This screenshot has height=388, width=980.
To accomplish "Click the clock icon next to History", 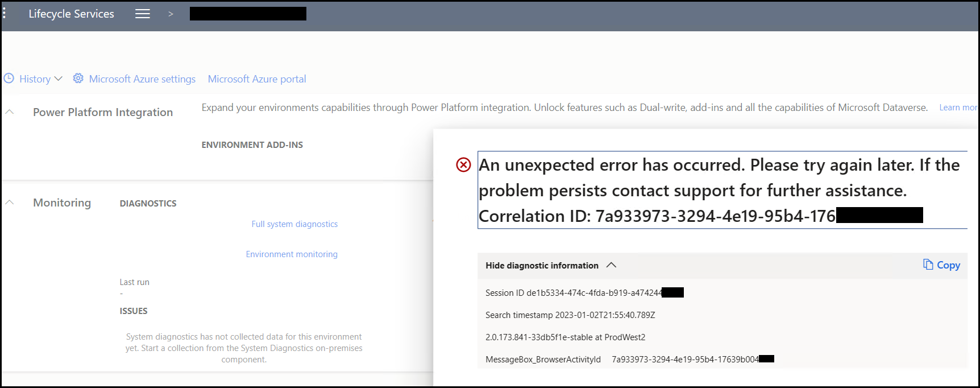I will tap(9, 78).
